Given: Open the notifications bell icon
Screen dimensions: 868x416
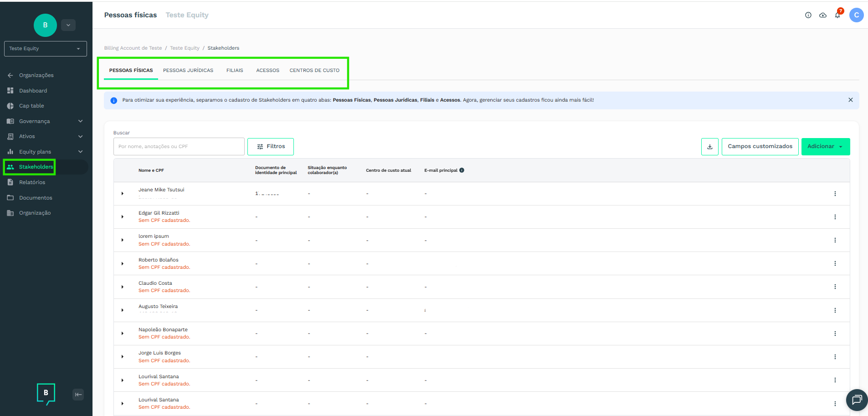Looking at the screenshot, I should point(837,15).
